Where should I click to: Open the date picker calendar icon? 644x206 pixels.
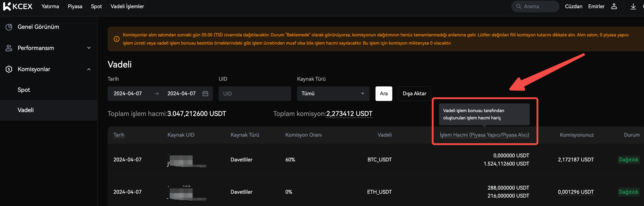[x=205, y=93]
